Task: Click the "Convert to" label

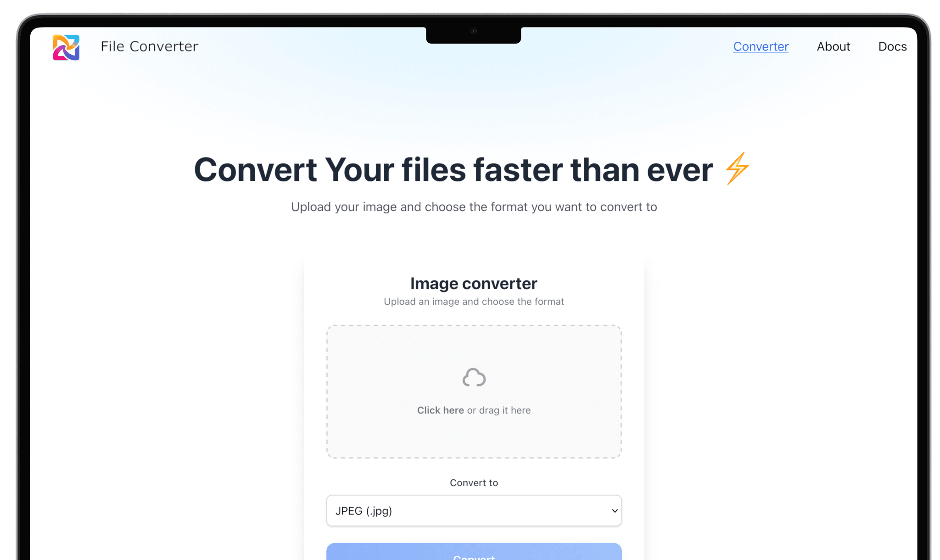Action: point(474,482)
